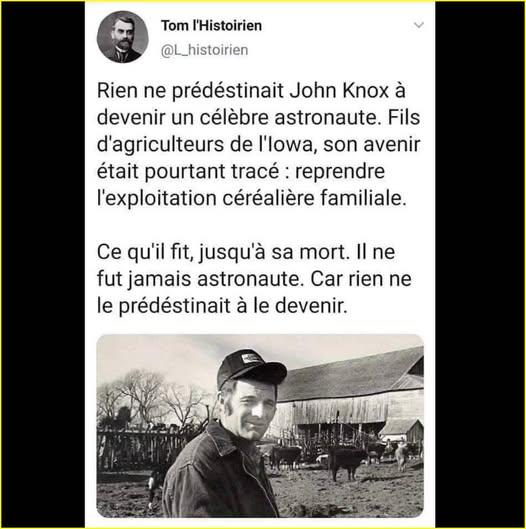Screen dimensions: 526x529
Task: Open Tom l'Histoirien's profile avatar
Action: point(122,37)
